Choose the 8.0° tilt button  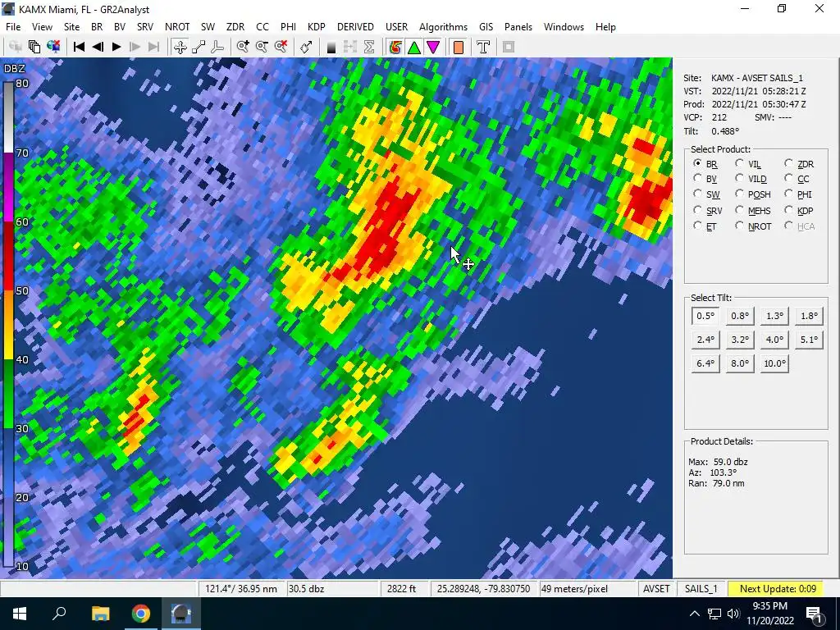click(x=740, y=363)
